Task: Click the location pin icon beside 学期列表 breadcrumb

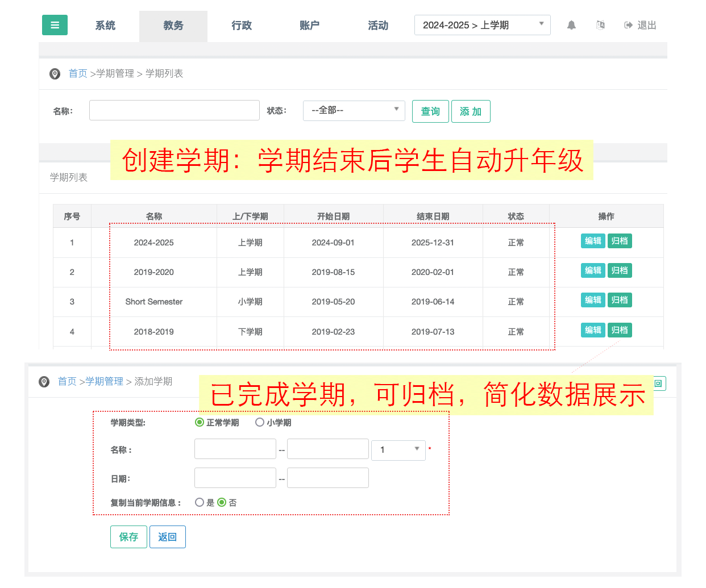Action: [55, 74]
